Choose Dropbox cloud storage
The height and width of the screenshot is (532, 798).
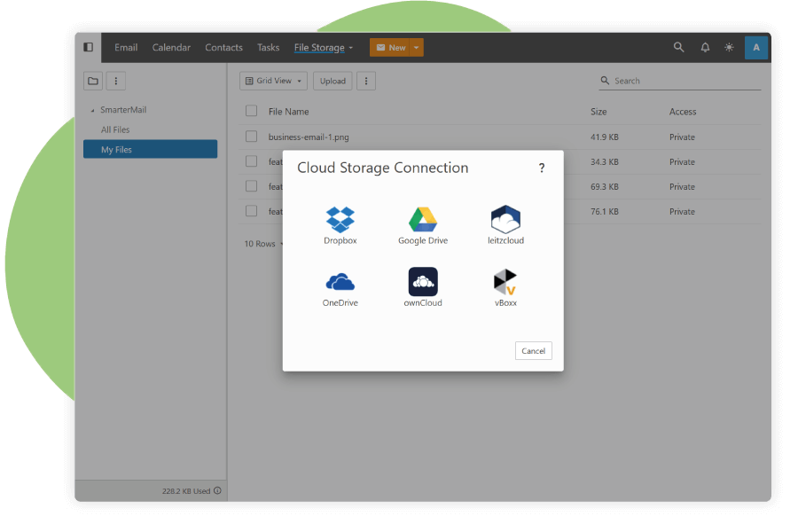click(x=340, y=225)
